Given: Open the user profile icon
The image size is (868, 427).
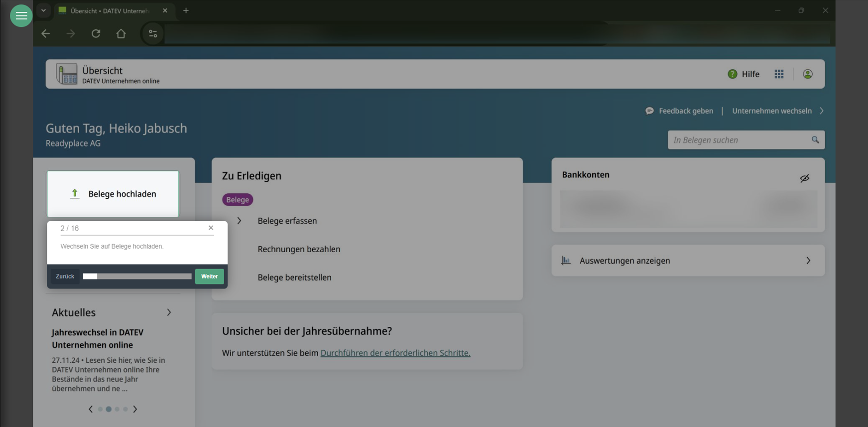Looking at the screenshot, I should (807, 74).
